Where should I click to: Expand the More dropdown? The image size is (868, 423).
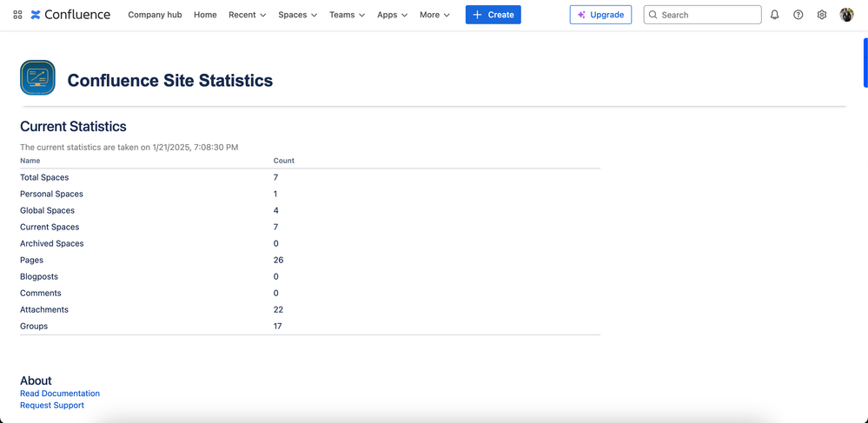434,15
